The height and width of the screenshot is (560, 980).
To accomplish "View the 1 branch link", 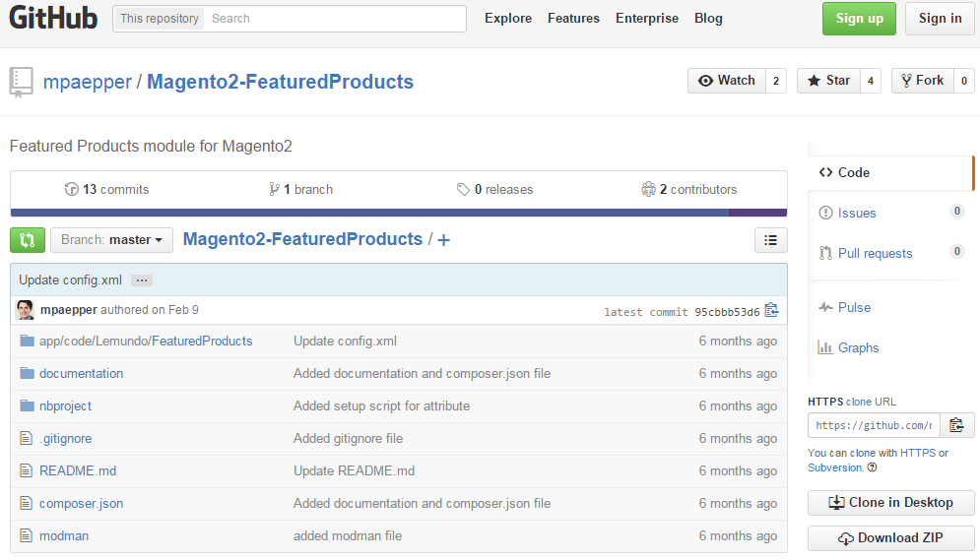I will pos(300,189).
